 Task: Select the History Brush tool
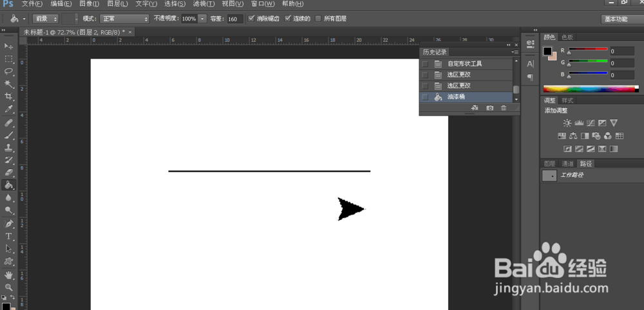click(x=8, y=160)
